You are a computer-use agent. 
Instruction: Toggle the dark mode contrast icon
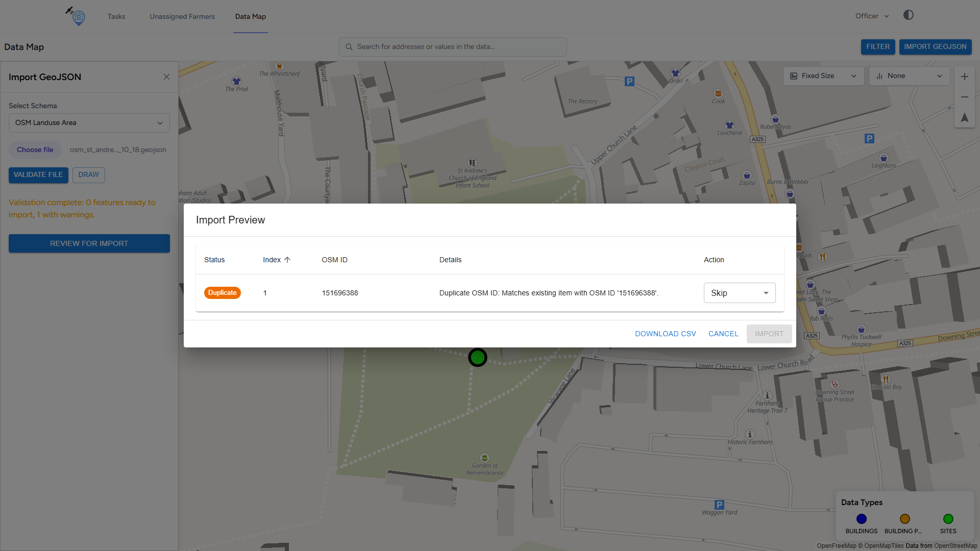tap(908, 15)
